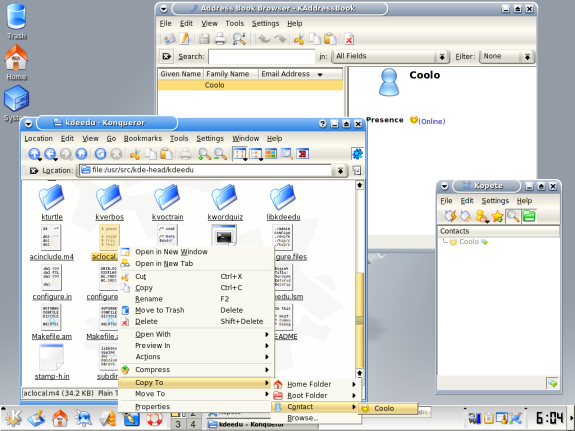Screen dimensions: 575x431
Task: Select Coolo in the Contact submenu
Action: (x=388, y=408)
